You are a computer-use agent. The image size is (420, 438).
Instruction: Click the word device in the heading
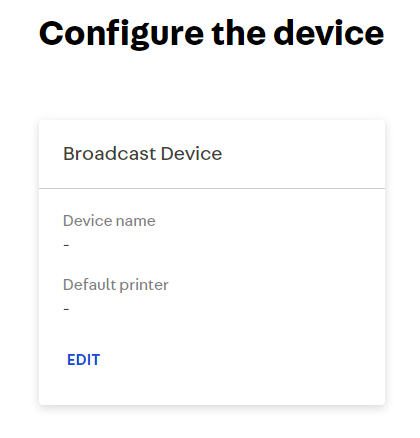click(x=329, y=33)
